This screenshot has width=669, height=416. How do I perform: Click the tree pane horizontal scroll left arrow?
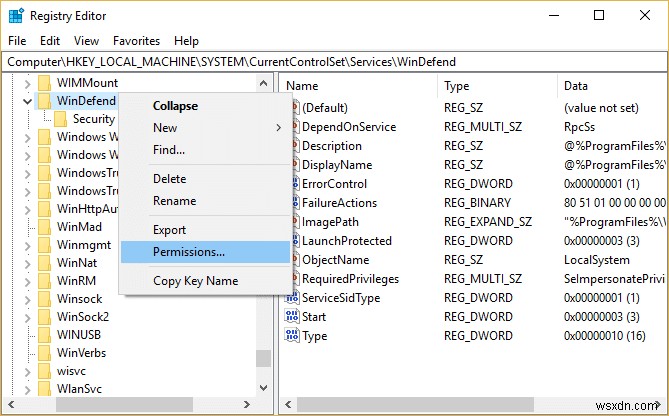click(11, 404)
